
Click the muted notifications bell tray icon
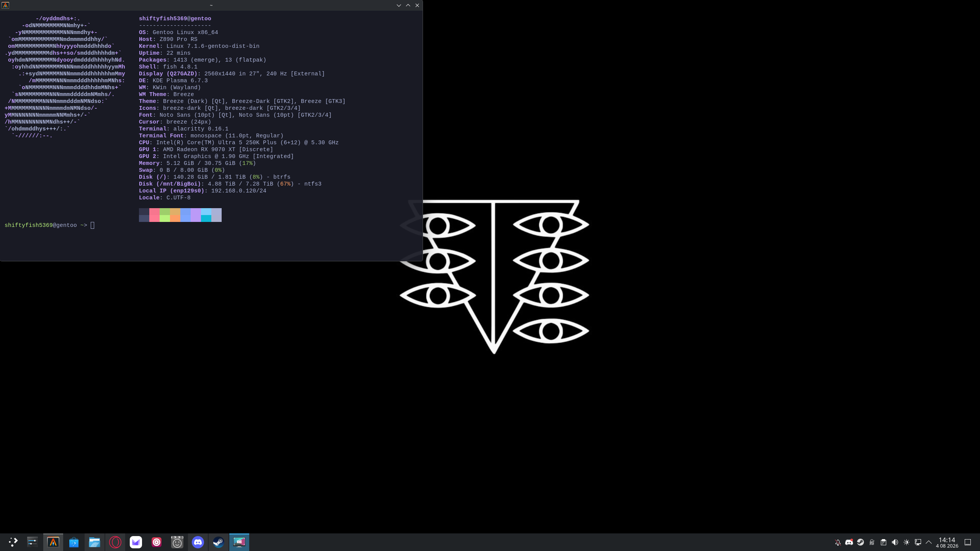(x=838, y=542)
